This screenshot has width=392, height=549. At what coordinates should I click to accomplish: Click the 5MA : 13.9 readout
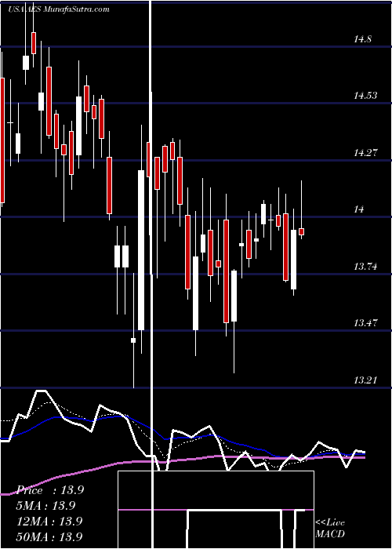46,506
